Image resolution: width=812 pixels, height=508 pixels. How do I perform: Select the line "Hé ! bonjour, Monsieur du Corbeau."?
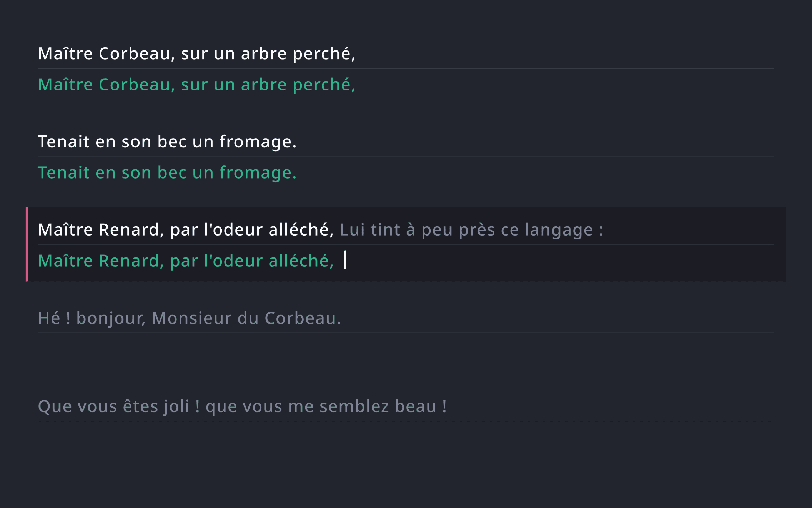coord(189,318)
